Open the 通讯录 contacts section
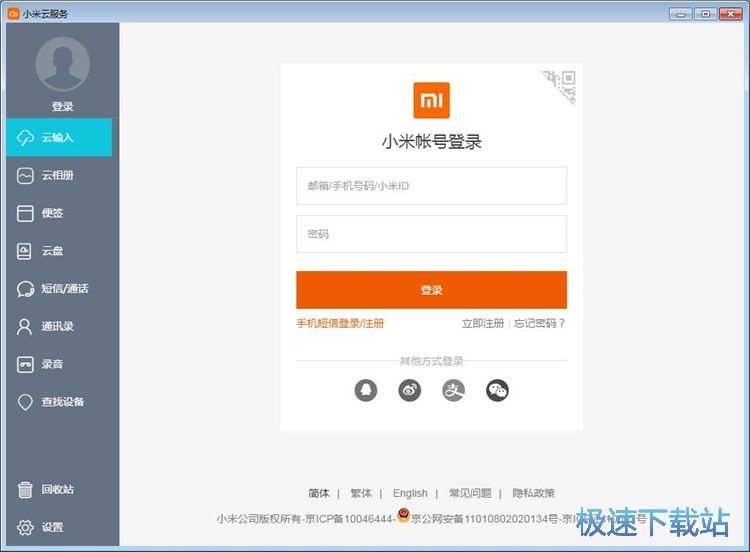 pos(59,327)
